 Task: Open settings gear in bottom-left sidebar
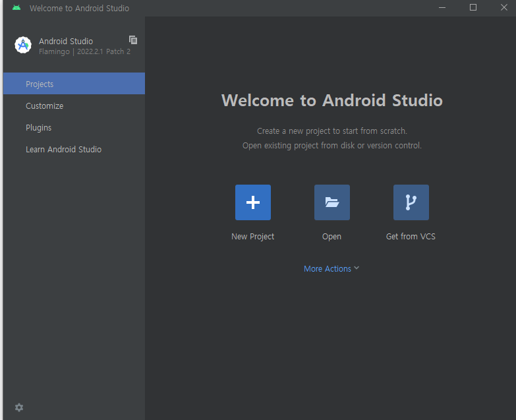(x=19, y=407)
